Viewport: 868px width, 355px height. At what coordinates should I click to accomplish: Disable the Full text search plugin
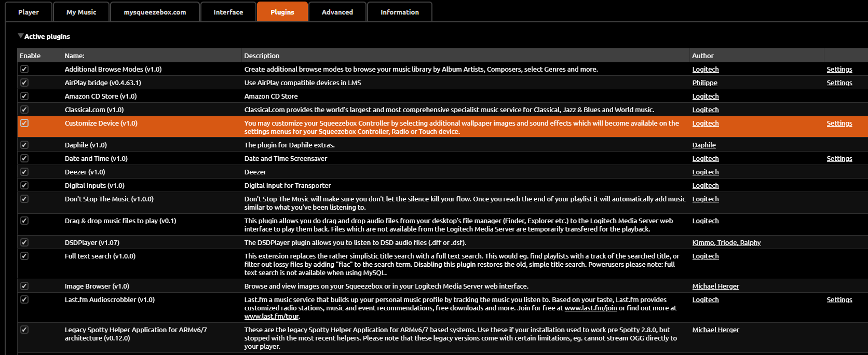pos(24,256)
